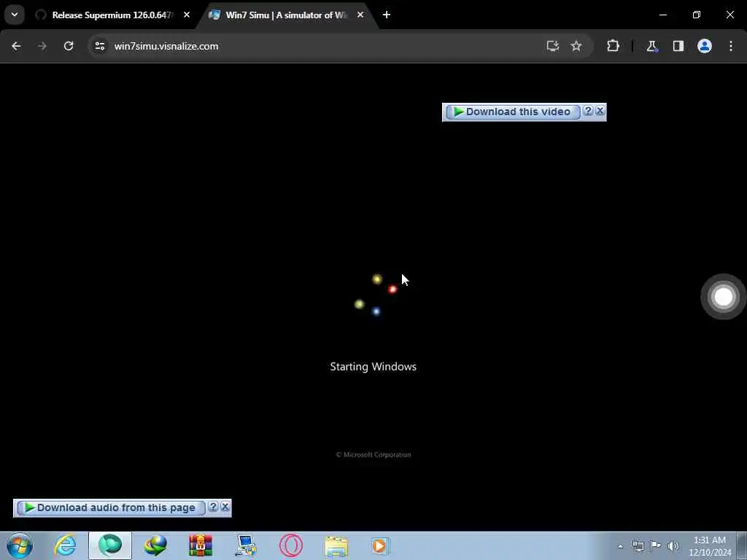The image size is (747, 560).
Task: Go forward to next page
Action: click(42, 46)
